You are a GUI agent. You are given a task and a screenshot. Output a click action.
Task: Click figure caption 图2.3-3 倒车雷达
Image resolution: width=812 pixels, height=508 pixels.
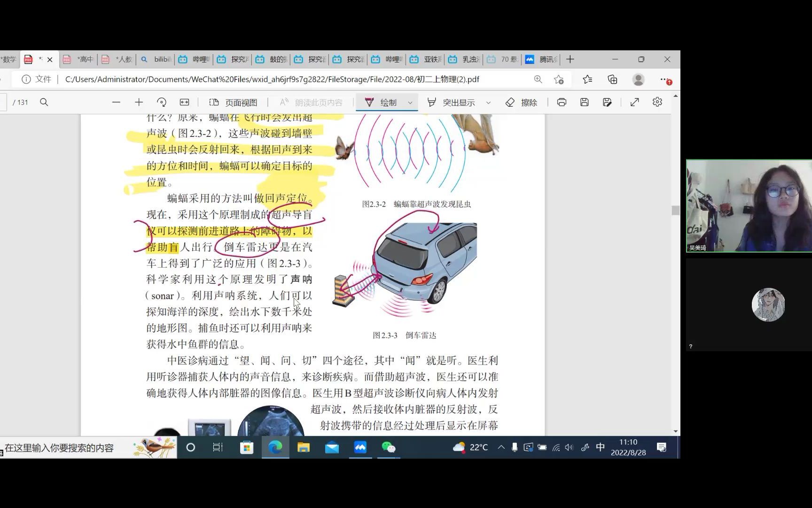point(405,335)
